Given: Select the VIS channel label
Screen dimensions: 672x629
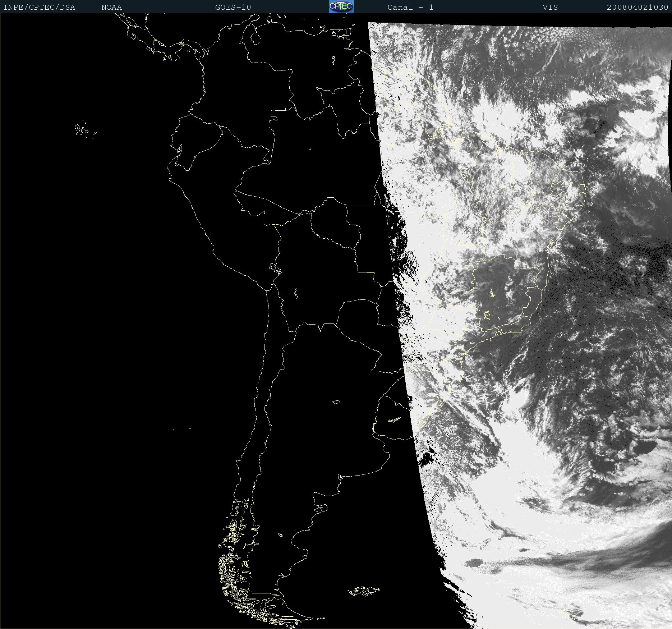Looking at the screenshot, I should [x=550, y=7].
